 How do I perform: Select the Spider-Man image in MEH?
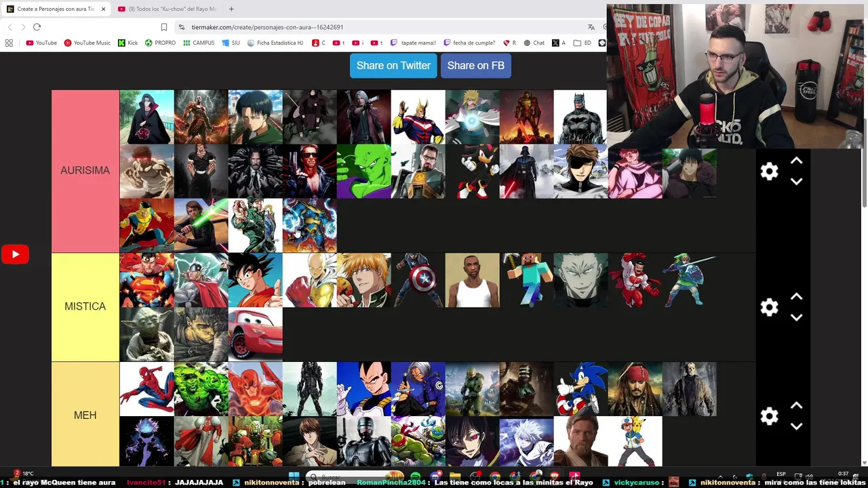click(146, 389)
